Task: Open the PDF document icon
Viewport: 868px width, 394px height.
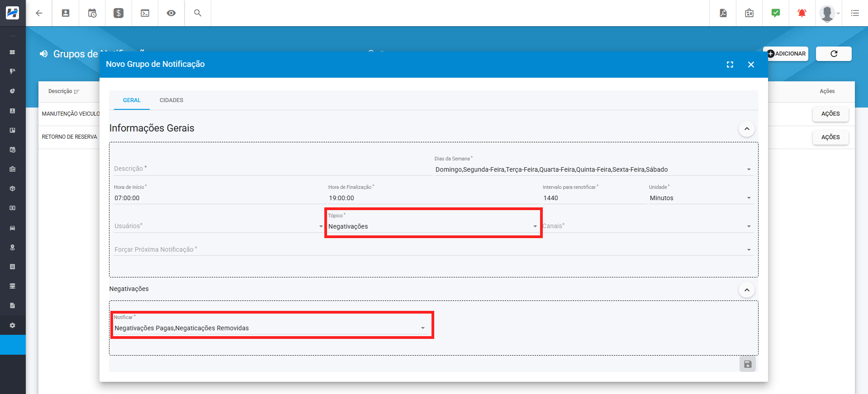Action: click(723, 13)
